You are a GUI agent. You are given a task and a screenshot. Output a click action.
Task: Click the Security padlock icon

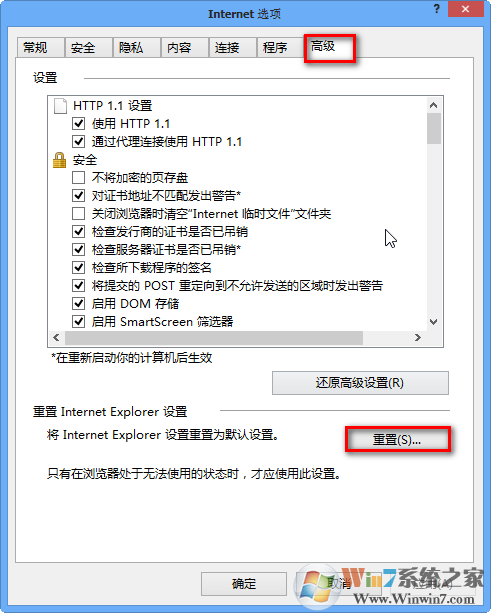pos(59,160)
